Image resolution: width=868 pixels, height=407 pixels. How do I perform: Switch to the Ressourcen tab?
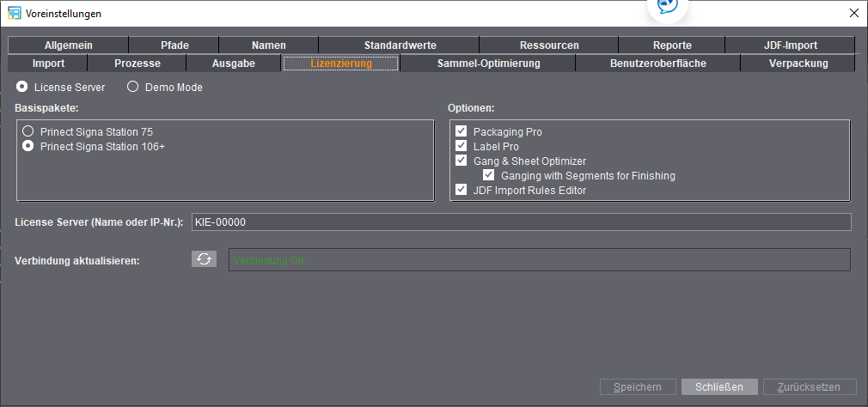point(549,46)
